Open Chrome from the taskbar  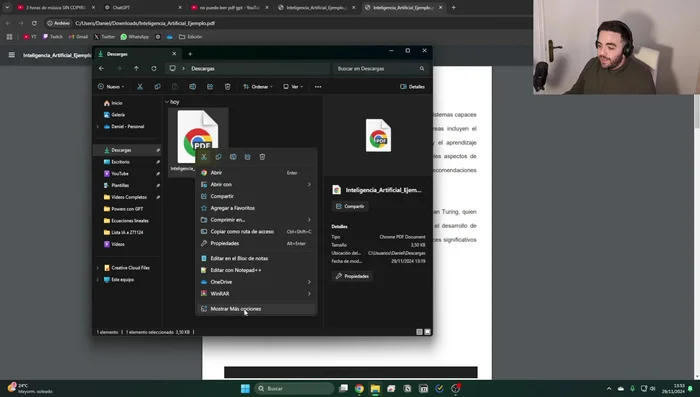(x=359, y=389)
